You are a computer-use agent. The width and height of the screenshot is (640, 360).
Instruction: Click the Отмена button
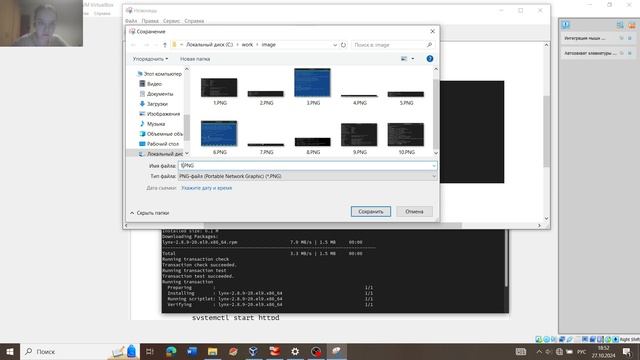(414, 211)
